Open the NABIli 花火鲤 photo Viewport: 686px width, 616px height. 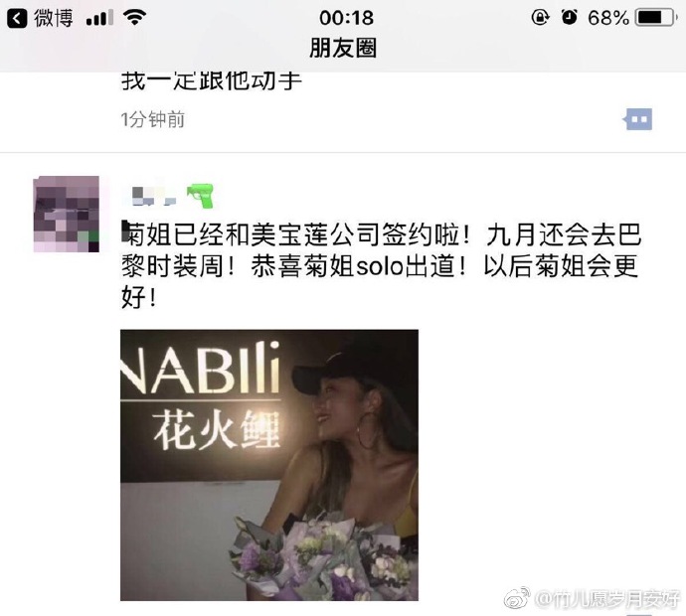tap(269, 465)
